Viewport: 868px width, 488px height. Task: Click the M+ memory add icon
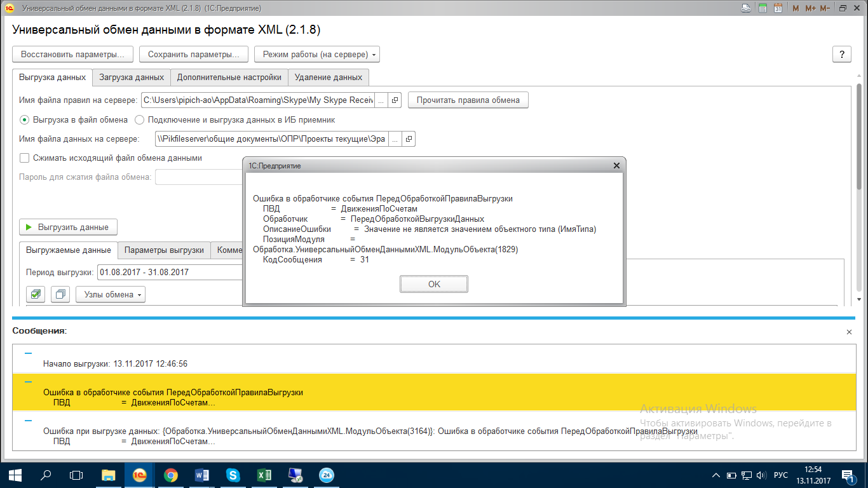click(x=810, y=8)
